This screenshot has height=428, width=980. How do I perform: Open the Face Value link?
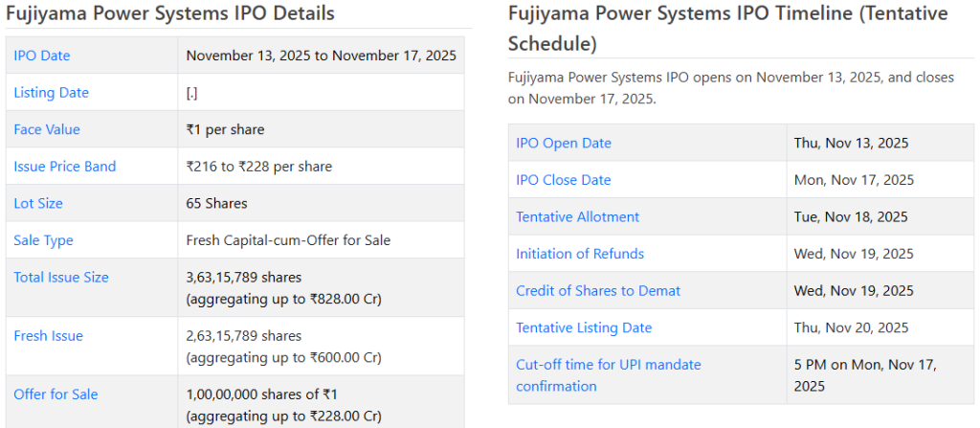47,129
